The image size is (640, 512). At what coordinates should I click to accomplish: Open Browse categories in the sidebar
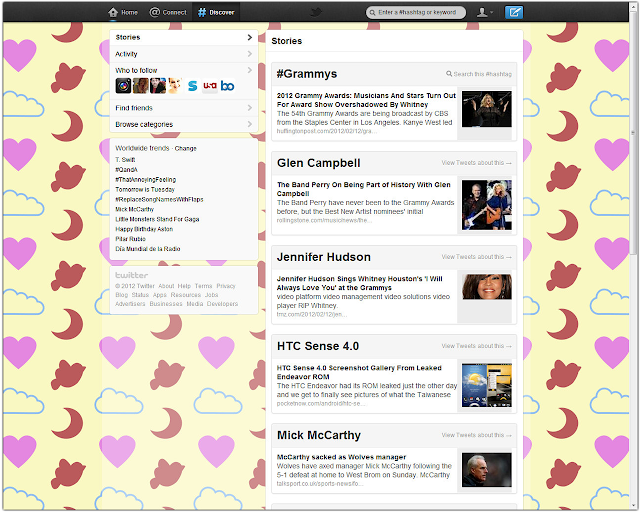(184, 124)
